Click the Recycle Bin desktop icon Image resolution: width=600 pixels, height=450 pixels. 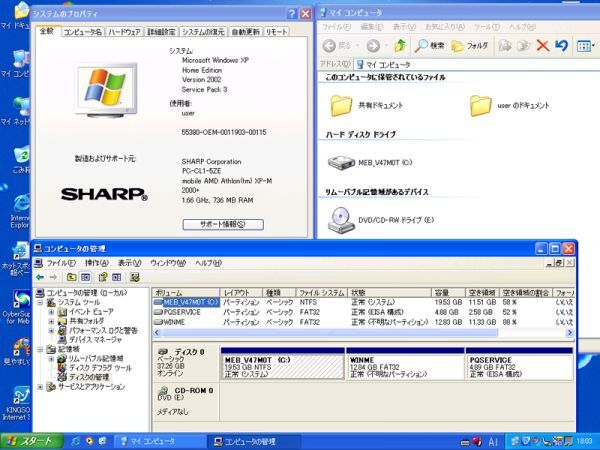(21, 155)
